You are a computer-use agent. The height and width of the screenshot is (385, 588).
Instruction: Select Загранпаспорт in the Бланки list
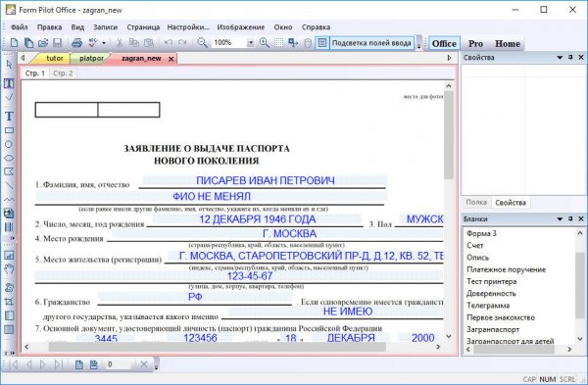pos(493,329)
